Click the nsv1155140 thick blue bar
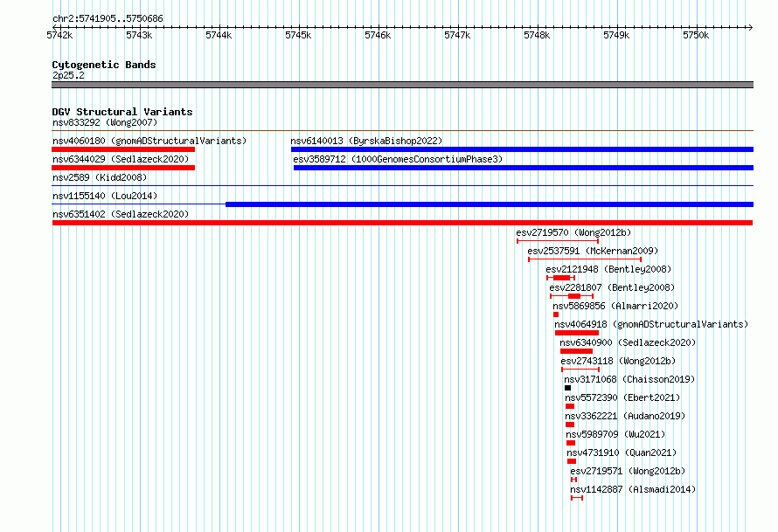 pos(490,204)
